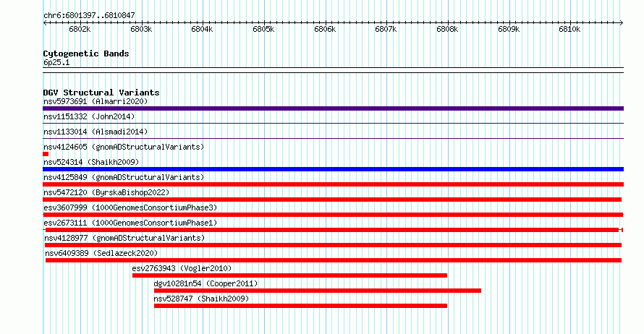This screenshot has width=644, height=334.
Task: Open nsv5472120 (ByrskaBishop2022) label
Action: (x=106, y=192)
